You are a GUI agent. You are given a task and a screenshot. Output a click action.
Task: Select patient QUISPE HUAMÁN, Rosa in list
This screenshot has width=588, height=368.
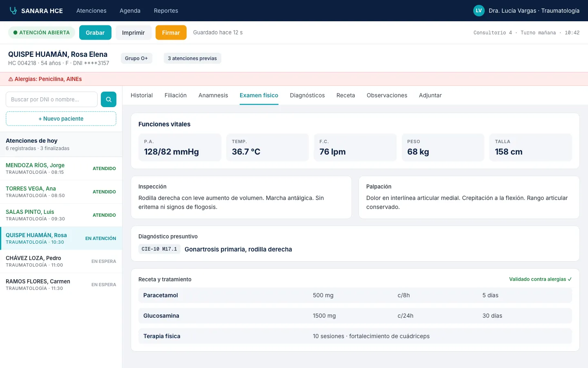(61, 238)
